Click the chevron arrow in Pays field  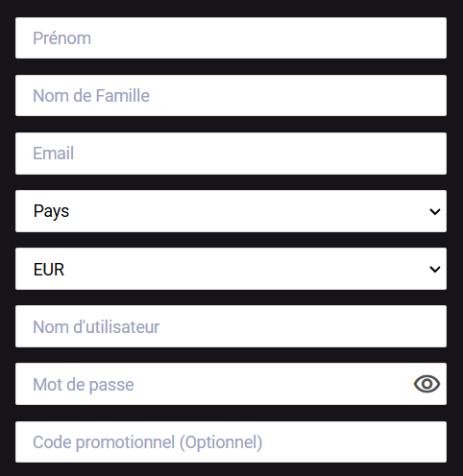(x=435, y=211)
